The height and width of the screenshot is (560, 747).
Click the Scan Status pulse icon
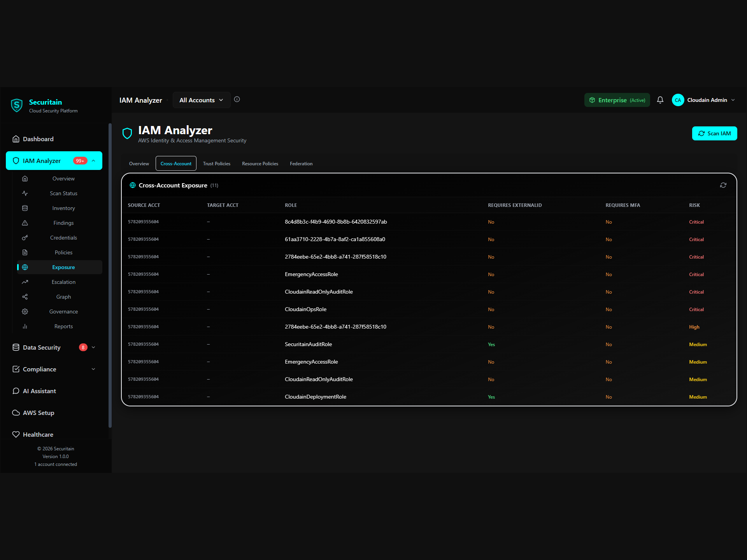click(x=25, y=193)
